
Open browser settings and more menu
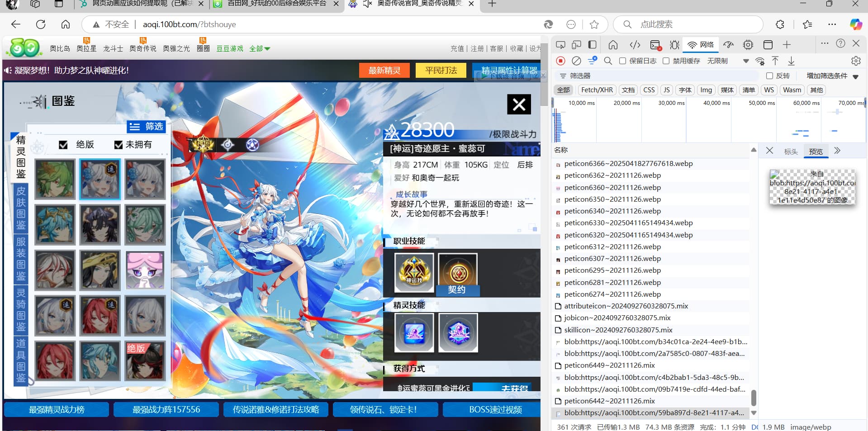click(832, 24)
